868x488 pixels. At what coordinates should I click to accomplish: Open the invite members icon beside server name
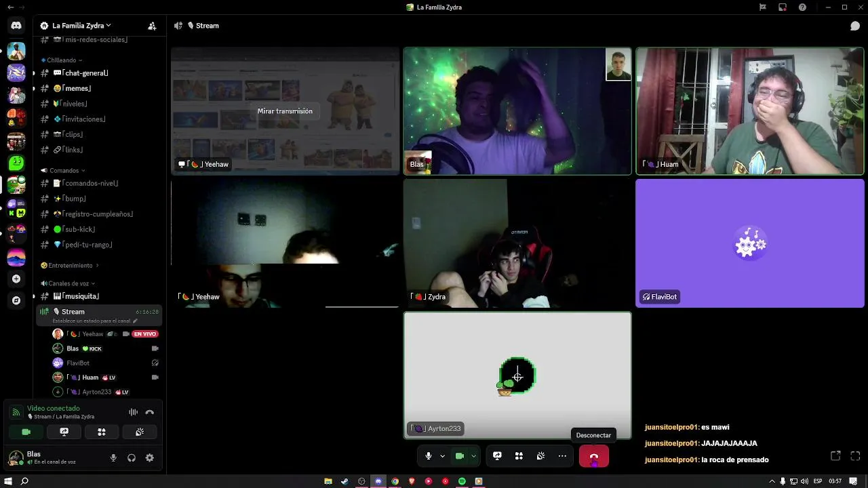point(152,26)
